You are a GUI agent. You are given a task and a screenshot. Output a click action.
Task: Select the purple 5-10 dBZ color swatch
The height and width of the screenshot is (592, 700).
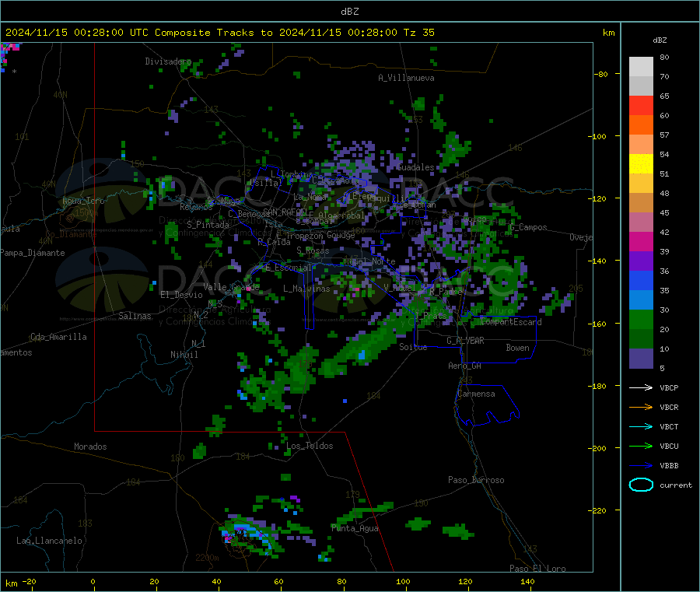coord(641,358)
